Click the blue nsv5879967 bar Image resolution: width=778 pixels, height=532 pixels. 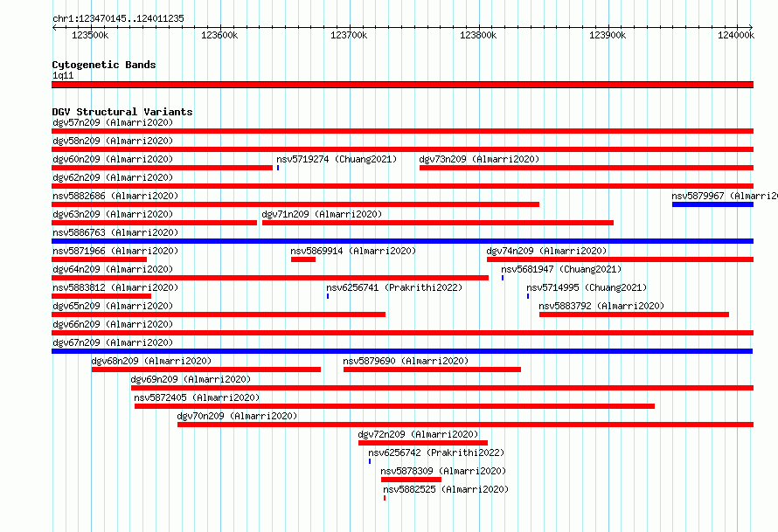tap(712, 204)
